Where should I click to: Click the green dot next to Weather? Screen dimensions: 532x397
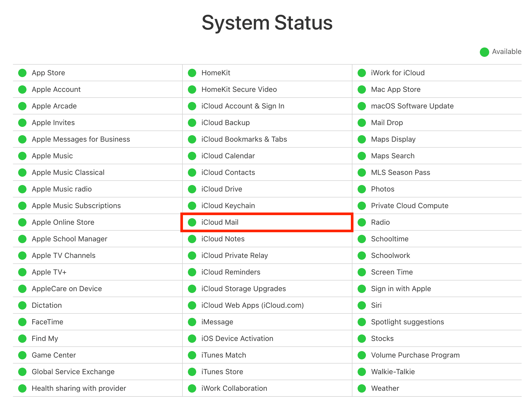coord(362,388)
